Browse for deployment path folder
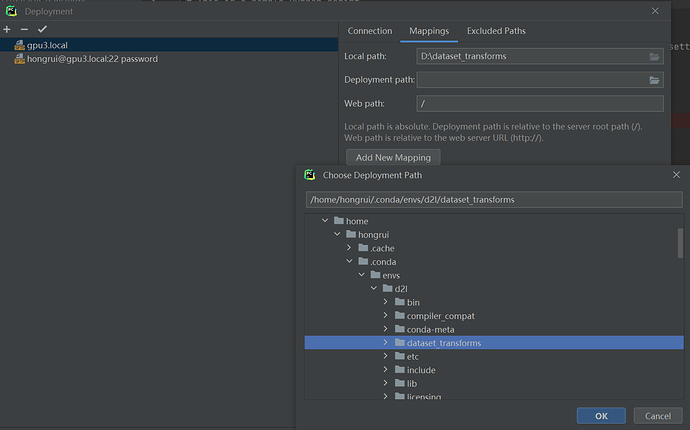Viewport: 690px width, 430px height. (x=654, y=80)
